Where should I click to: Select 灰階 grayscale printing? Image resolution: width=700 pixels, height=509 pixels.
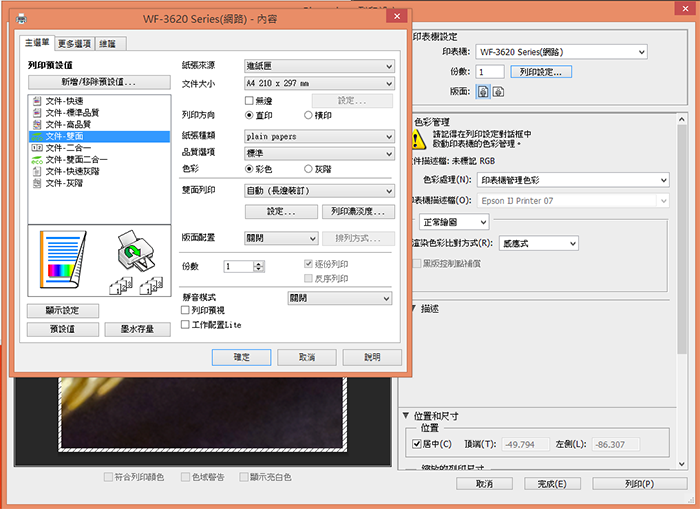(x=308, y=169)
